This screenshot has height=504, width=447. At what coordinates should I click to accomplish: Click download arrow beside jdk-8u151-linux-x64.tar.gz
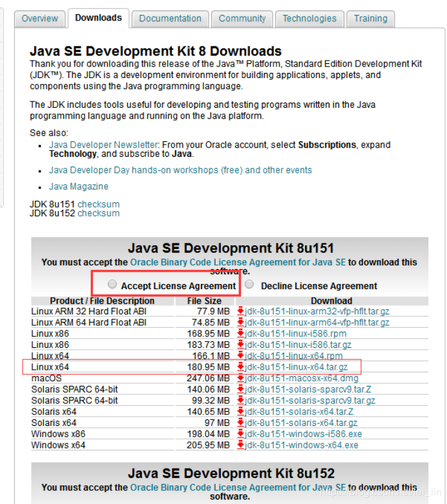coord(240,367)
